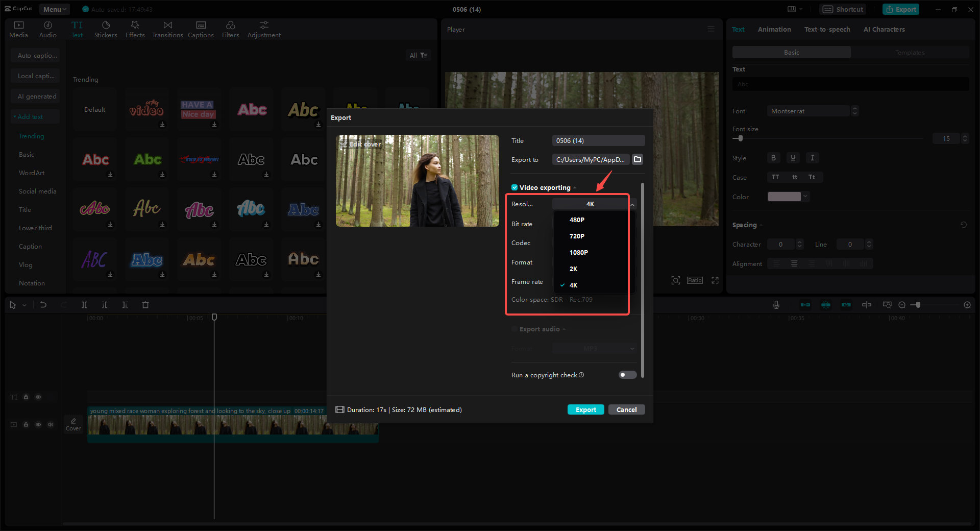Open the Transitions panel
Image resolution: width=980 pixels, height=531 pixels.
[x=167, y=28]
